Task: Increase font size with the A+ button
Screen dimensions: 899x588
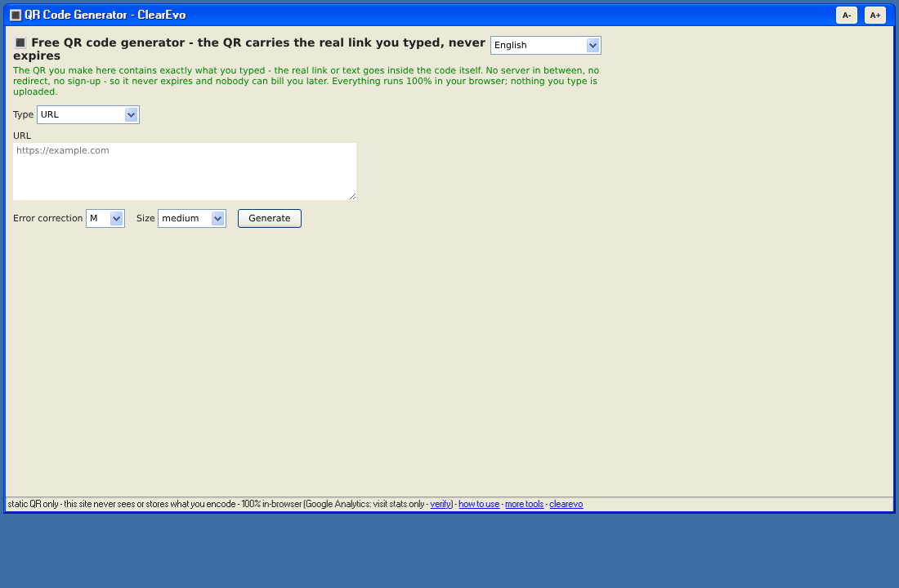Action: click(x=875, y=16)
